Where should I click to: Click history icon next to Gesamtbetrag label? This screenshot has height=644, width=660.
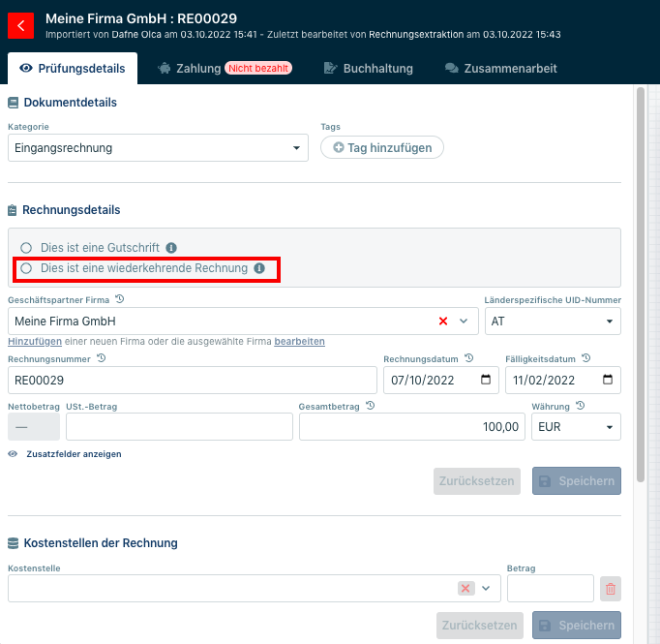pyautogui.click(x=370, y=407)
